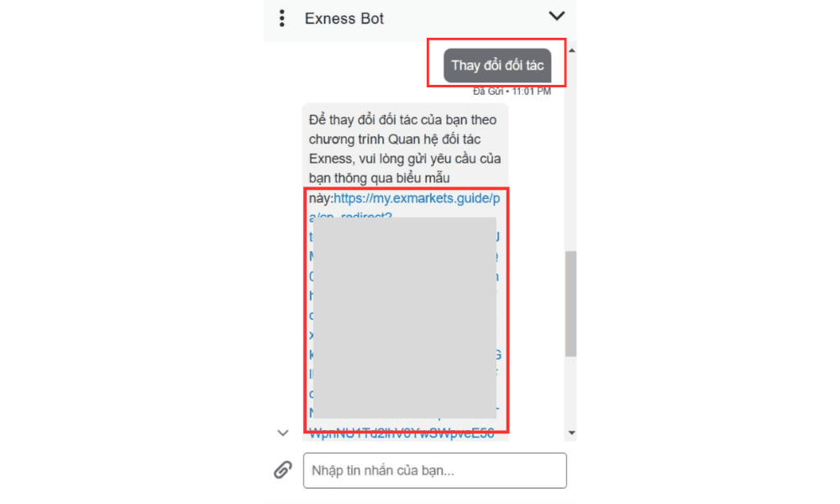Click the bot's 'Để thay đổi đối tác' message text
Screen dimensions: 840x504
[x=405, y=149]
